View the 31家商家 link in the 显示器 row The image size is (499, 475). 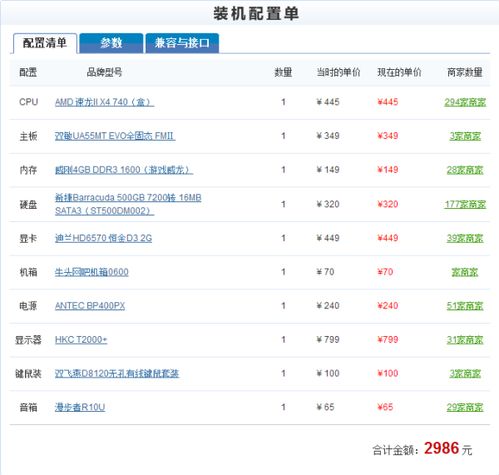[x=465, y=340]
